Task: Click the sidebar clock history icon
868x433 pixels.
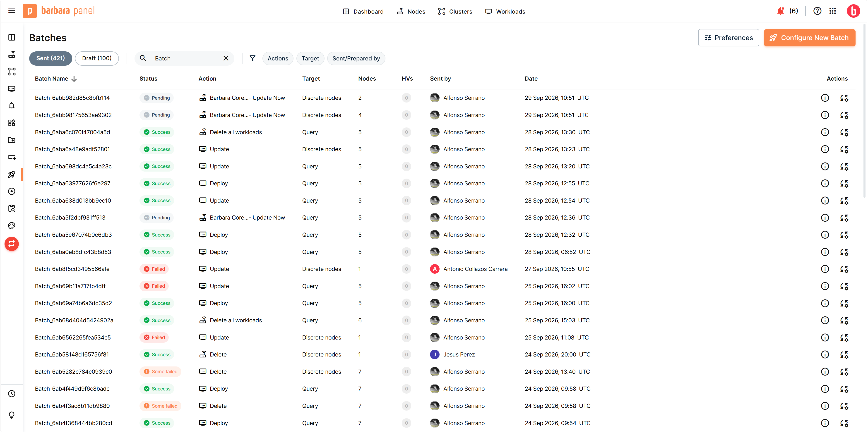Action: pos(12,394)
